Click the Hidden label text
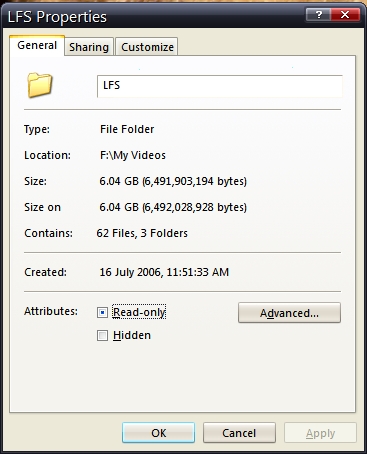367x454 pixels. [132, 335]
